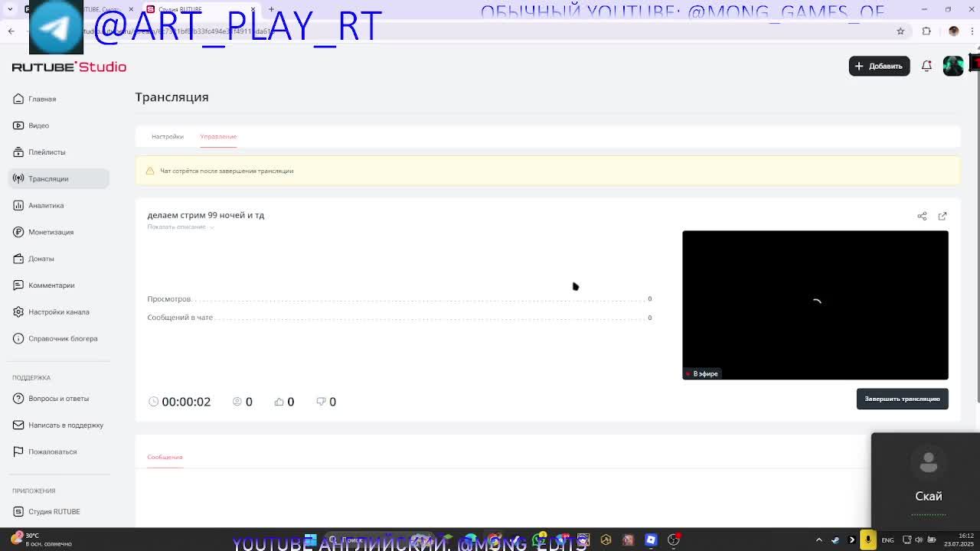Screen dimensions: 980x551
Task: Click the В эфире live badge
Action: coord(702,373)
